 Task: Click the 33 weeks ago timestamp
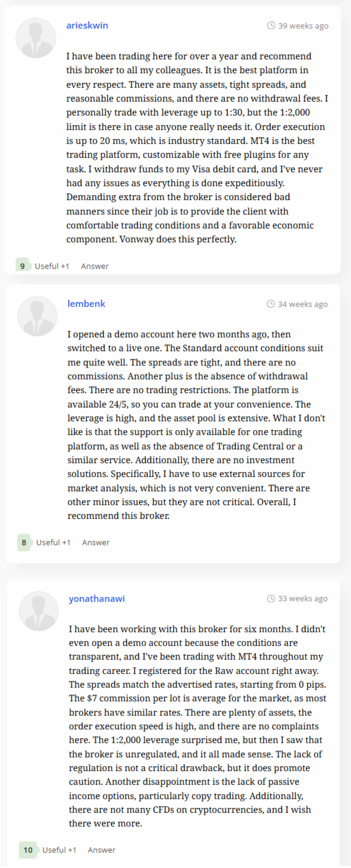pyautogui.click(x=303, y=599)
